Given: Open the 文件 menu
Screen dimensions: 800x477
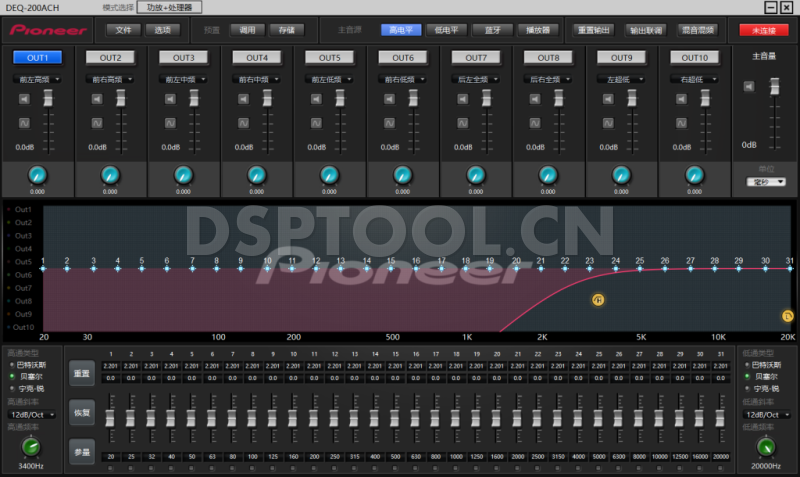Looking at the screenshot, I should [123, 30].
